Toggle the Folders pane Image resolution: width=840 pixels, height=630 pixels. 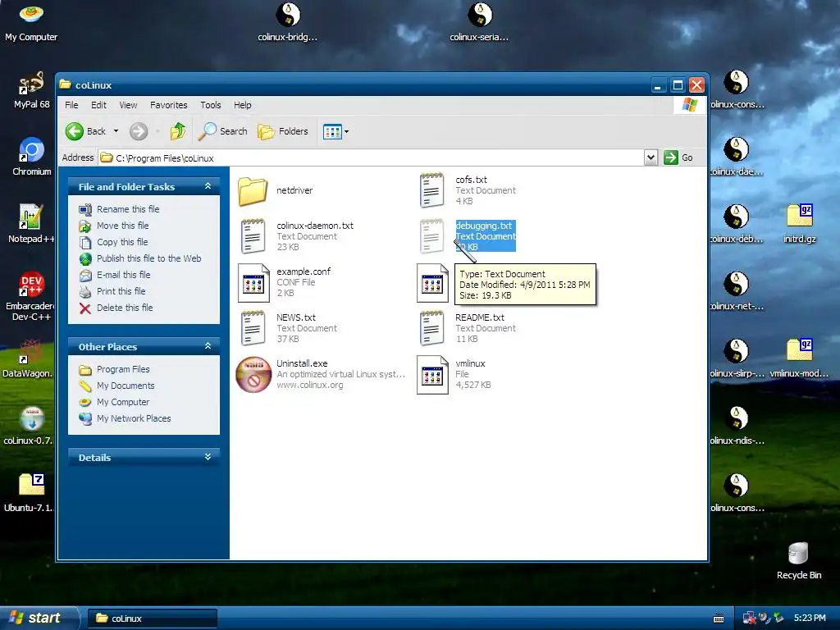283,131
